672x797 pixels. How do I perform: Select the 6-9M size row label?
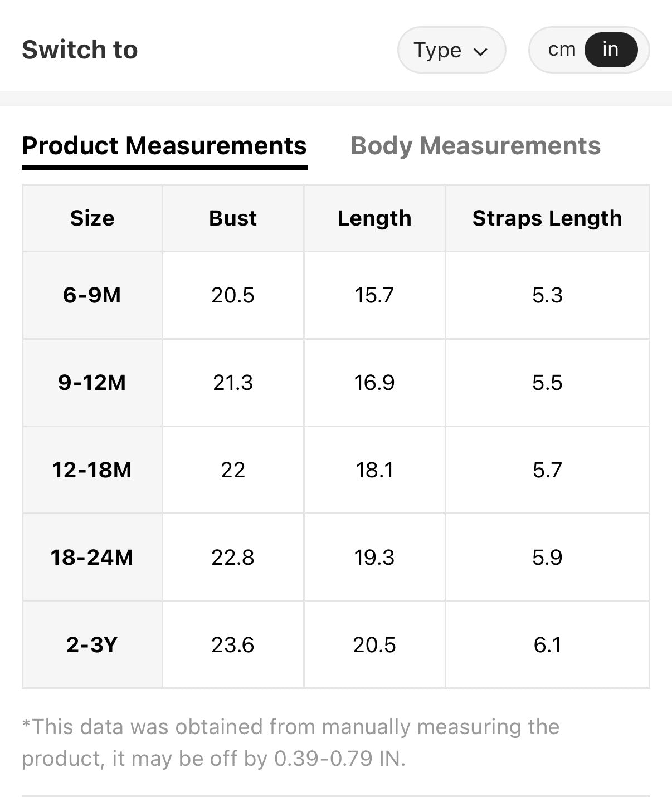[x=92, y=295]
